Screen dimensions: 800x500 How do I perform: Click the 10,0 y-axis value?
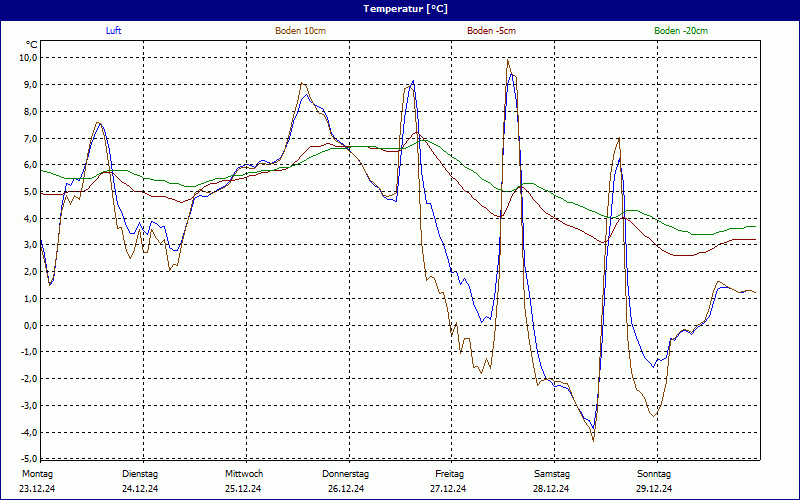click(x=28, y=58)
